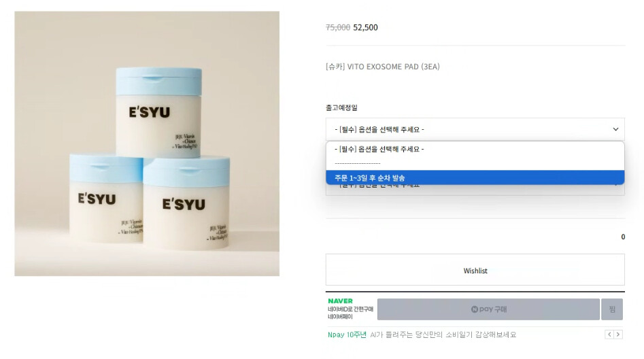Show the previous Npay banner with left arrow

coord(609,335)
